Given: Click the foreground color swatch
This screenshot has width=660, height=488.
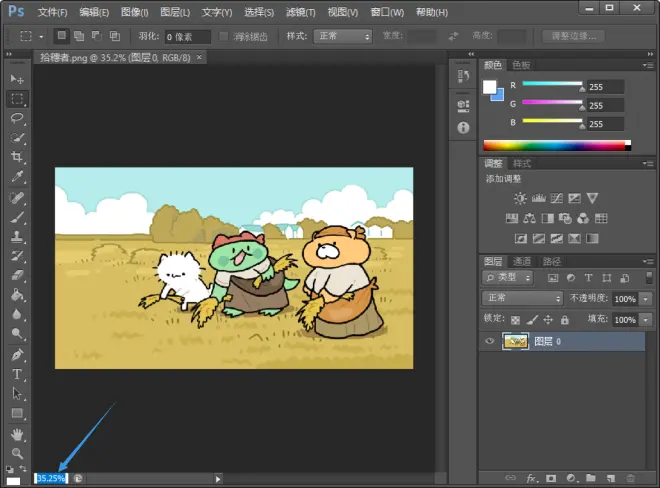Looking at the screenshot, I should (x=489, y=87).
